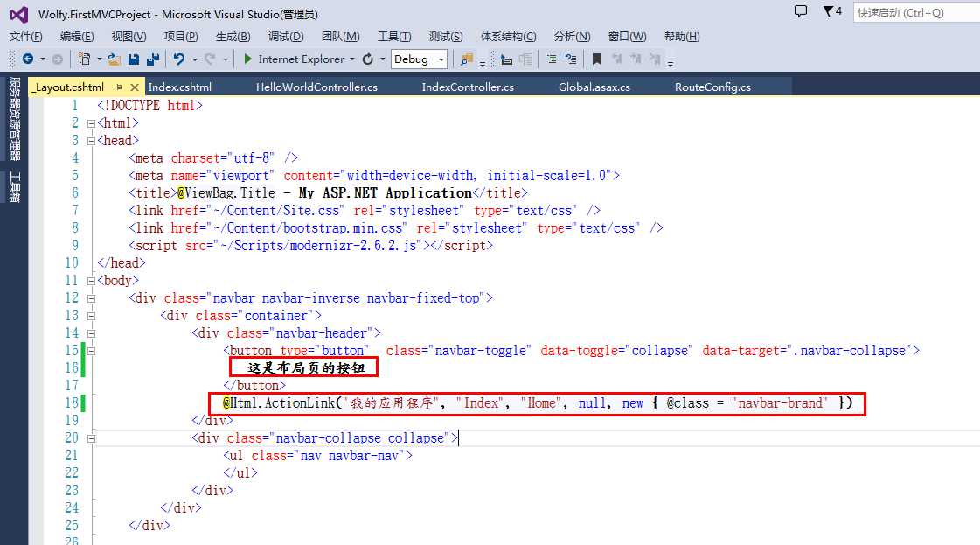Collapse the container div on line 13

click(x=91, y=316)
